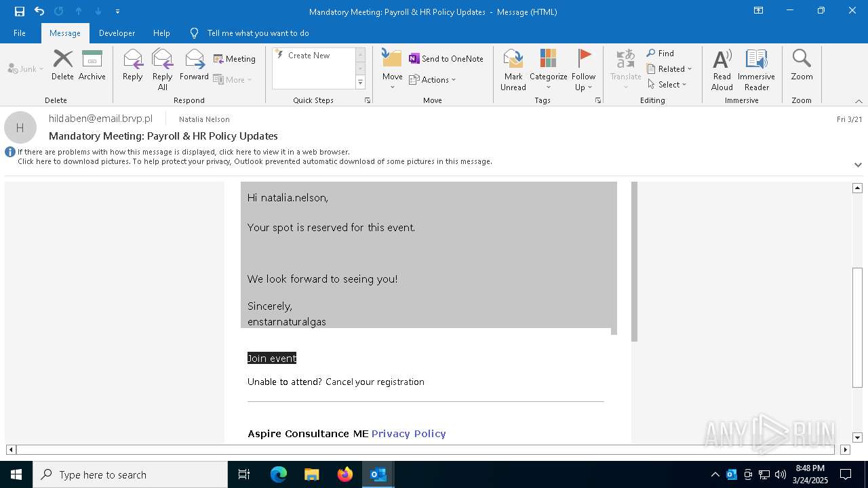
Task: Open the Categorize dropdown
Action: coord(548,70)
